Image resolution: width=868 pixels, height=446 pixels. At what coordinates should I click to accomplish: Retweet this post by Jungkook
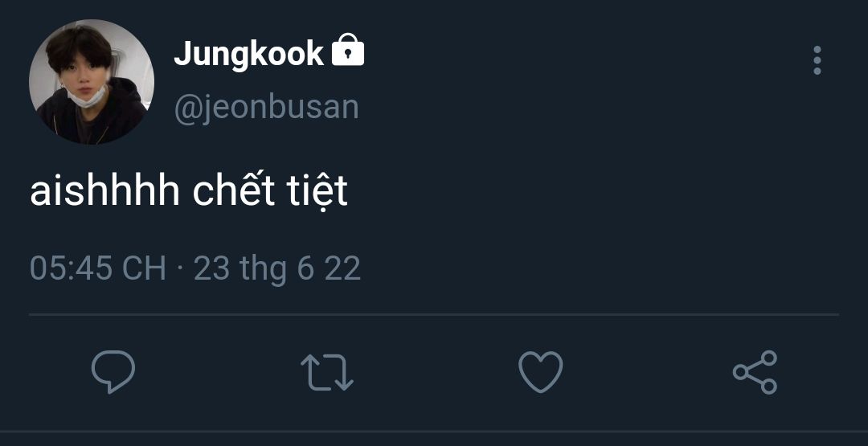[x=326, y=373]
